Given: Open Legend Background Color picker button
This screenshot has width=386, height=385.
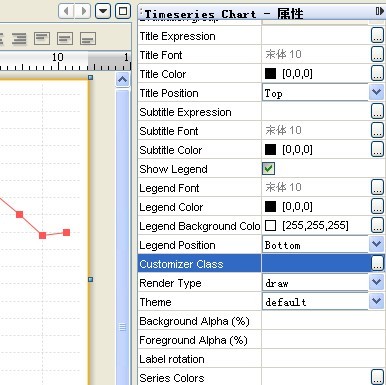Looking at the screenshot, I should coord(377,225).
